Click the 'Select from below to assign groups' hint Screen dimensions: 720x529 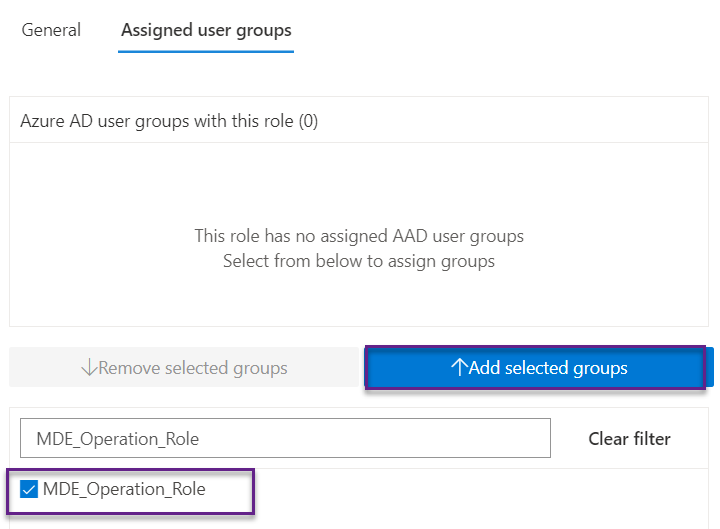[359, 262]
